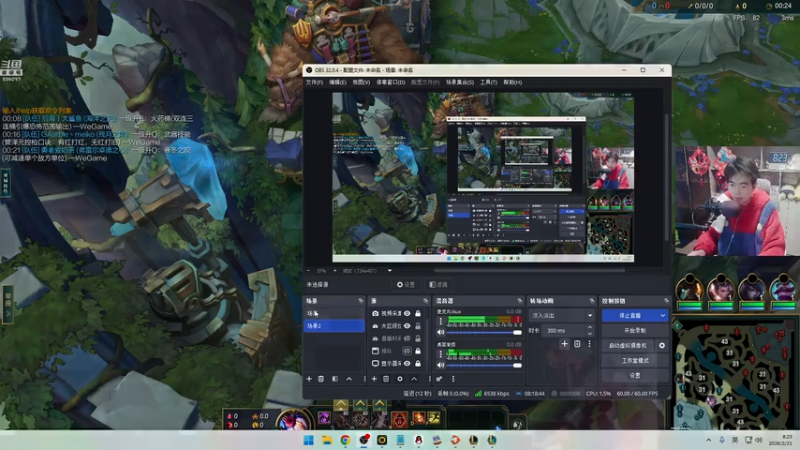Mute the first mixer channel speaker icon
The height and width of the screenshot is (450, 800).
pyautogui.click(x=441, y=333)
